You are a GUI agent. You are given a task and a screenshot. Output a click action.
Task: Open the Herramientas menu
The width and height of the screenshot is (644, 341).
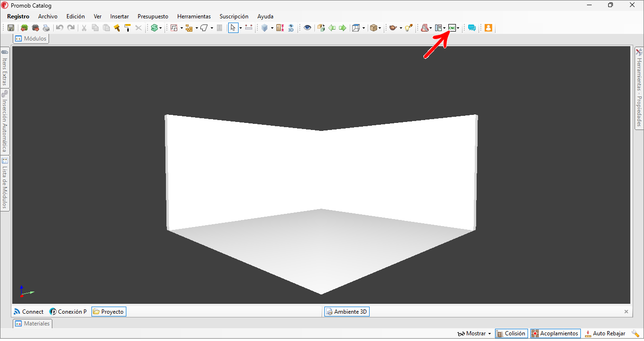click(x=194, y=16)
